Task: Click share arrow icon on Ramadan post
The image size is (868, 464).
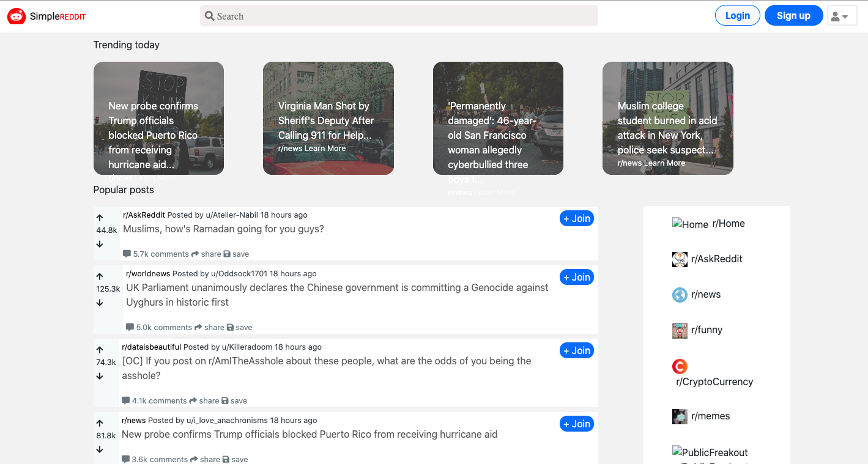Action: coord(195,254)
